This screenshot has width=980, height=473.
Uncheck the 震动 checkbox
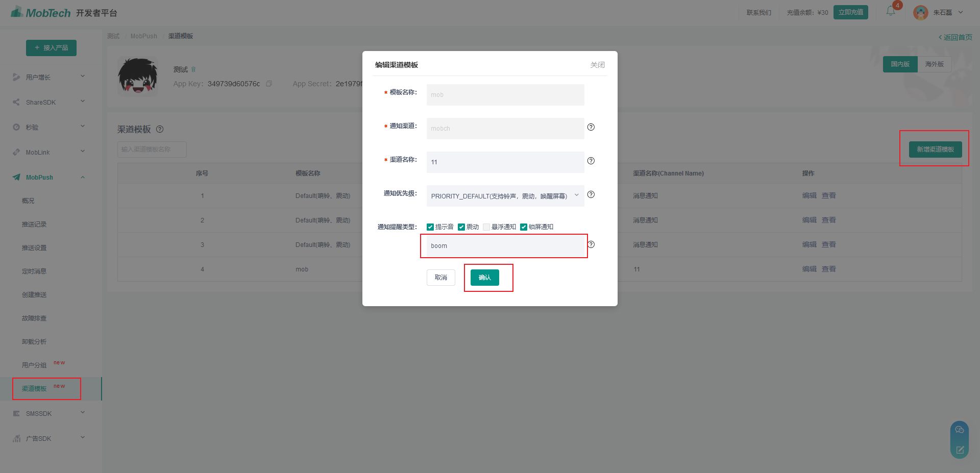coord(461,227)
